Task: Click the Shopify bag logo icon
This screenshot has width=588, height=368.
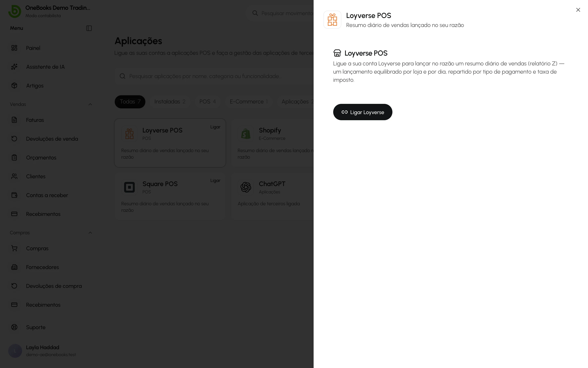Action: click(x=246, y=134)
